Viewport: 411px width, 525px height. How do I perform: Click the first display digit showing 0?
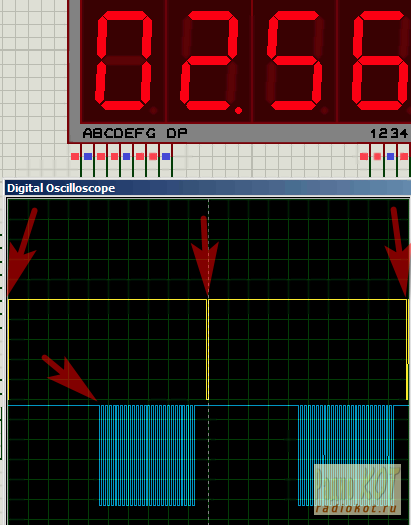click(x=124, y=60)
